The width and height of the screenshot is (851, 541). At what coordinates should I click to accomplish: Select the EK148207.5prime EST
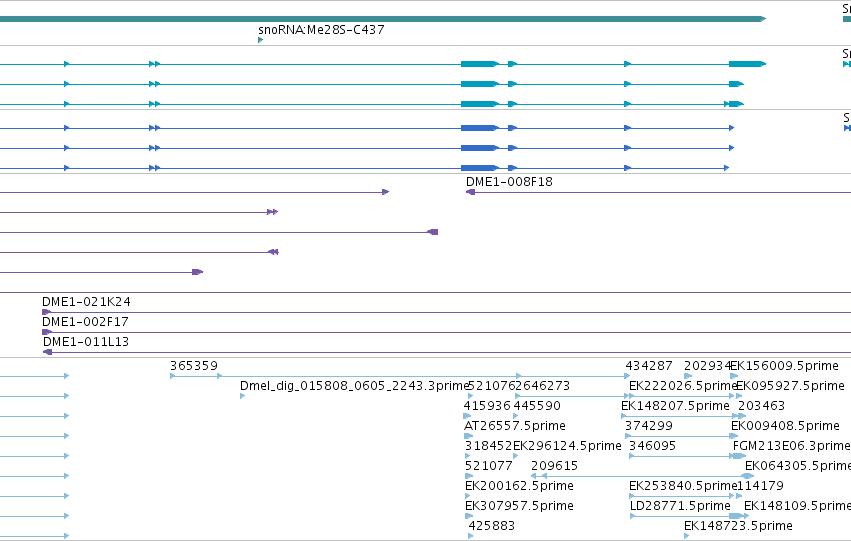pos(675,406)
